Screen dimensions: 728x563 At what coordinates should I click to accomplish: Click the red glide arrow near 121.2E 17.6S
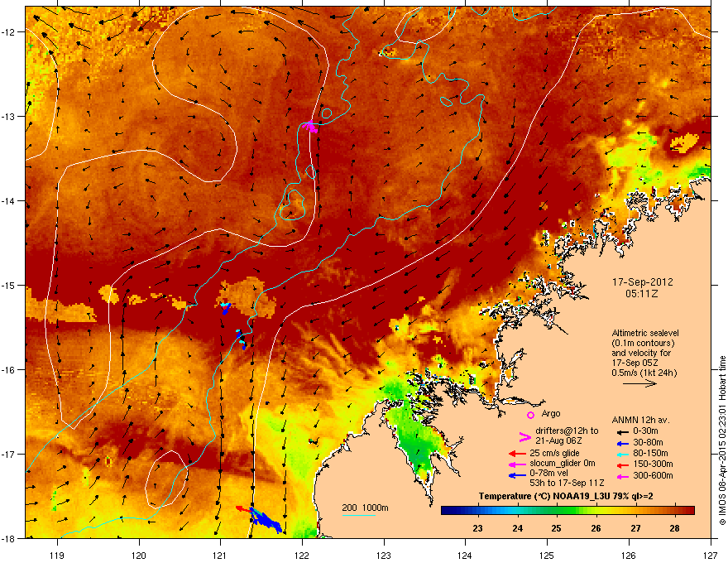tap(243, 509)
